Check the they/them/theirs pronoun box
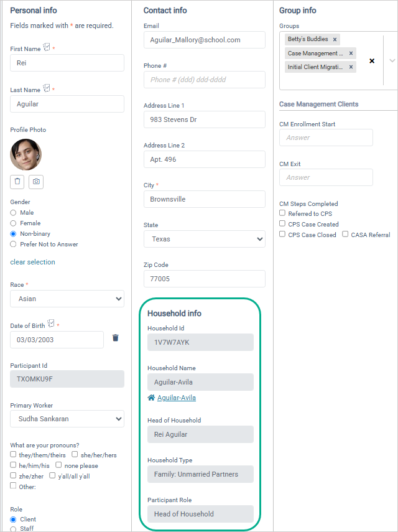Screen dimensions: 398x532 point(13,454)
